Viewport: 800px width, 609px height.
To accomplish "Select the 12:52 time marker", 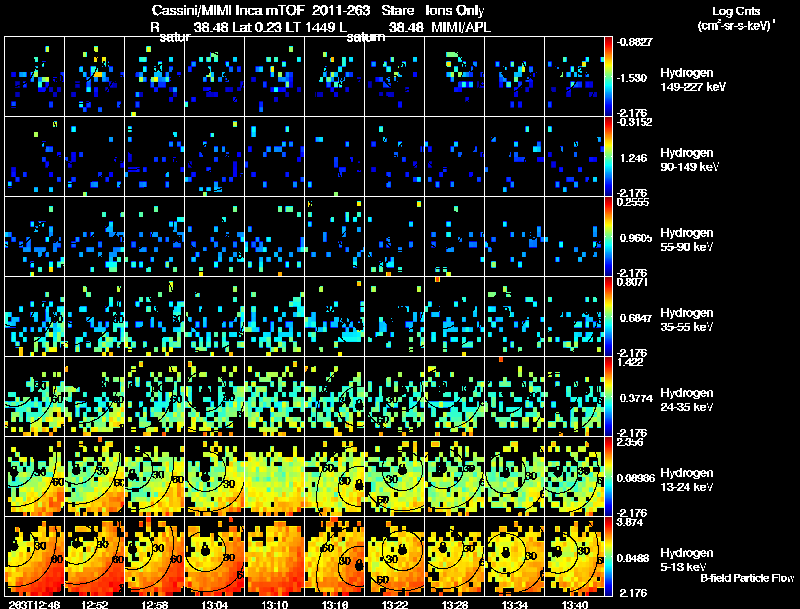I will [x=94, y=603].
